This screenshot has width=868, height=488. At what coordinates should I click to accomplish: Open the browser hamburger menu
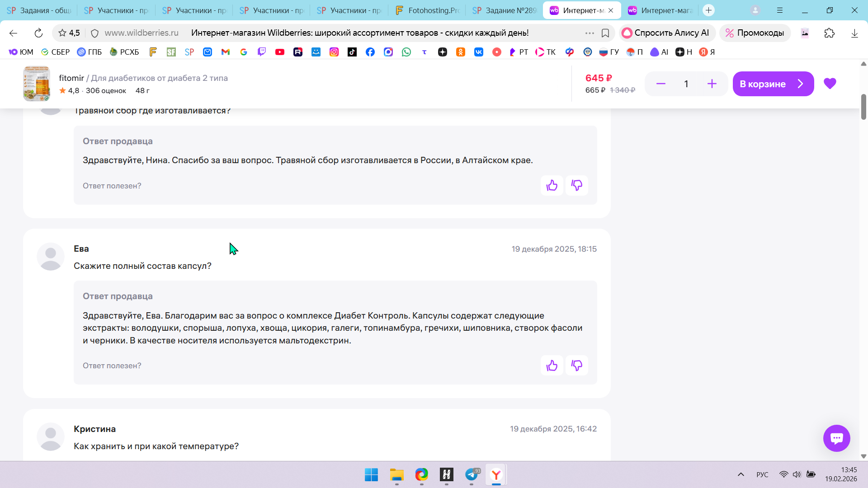(780, 10)
